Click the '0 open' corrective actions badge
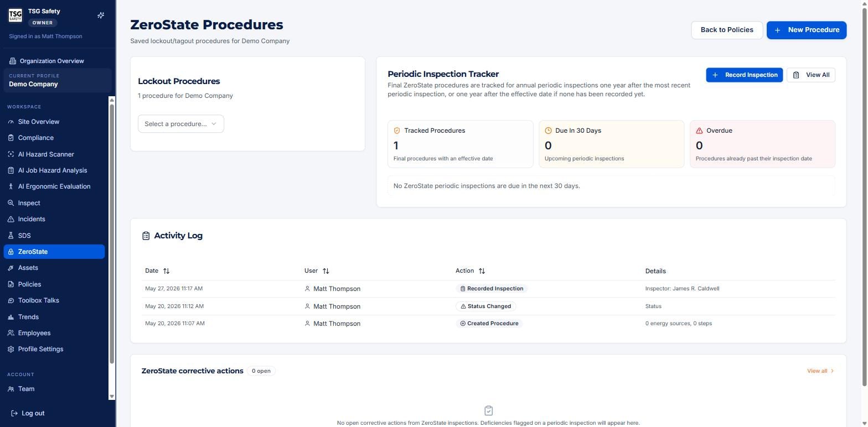868x427 pixels. [261, 371]
